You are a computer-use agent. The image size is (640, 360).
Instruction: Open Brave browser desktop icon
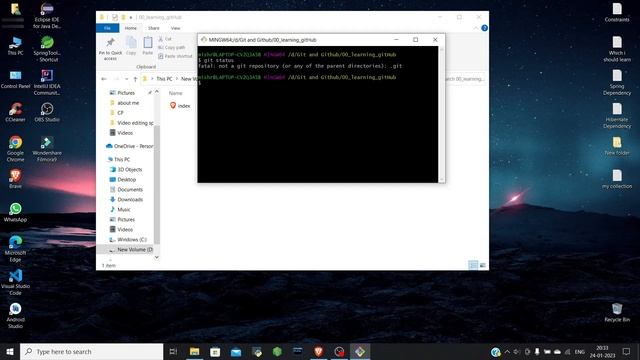point(15,179)
